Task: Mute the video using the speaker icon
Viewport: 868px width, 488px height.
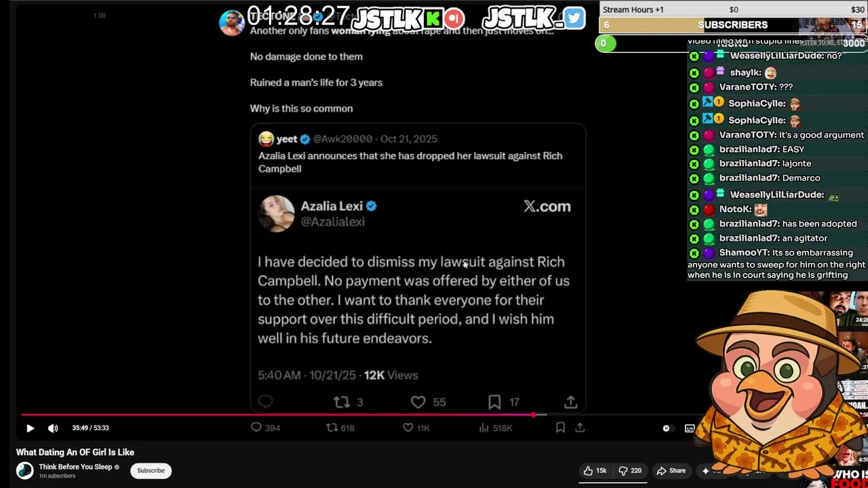Action: [x=53, y=428]
